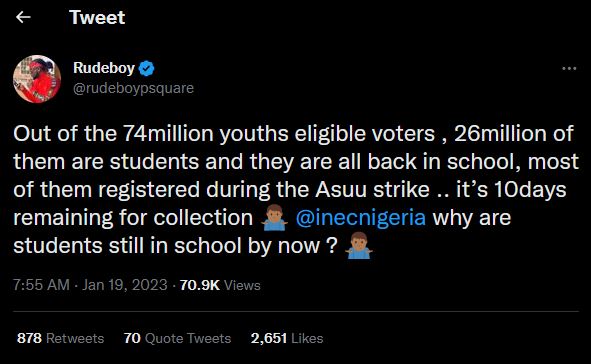
Task: Click the shrug emoji after 'by now ?'
Action: coord(359,246)
